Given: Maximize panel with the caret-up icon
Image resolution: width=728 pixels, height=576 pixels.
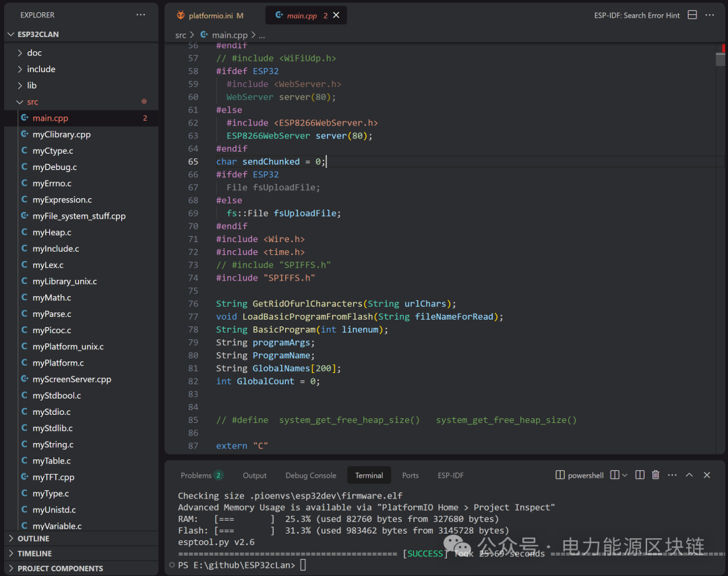Looking at the screenshot, I should 689,475.
